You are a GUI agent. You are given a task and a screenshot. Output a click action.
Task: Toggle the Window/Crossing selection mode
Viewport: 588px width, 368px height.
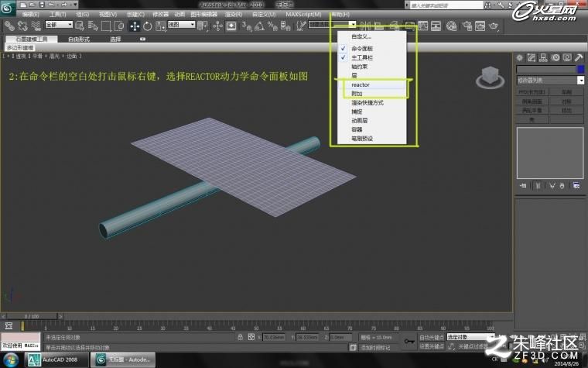click(x=119, y=26)
